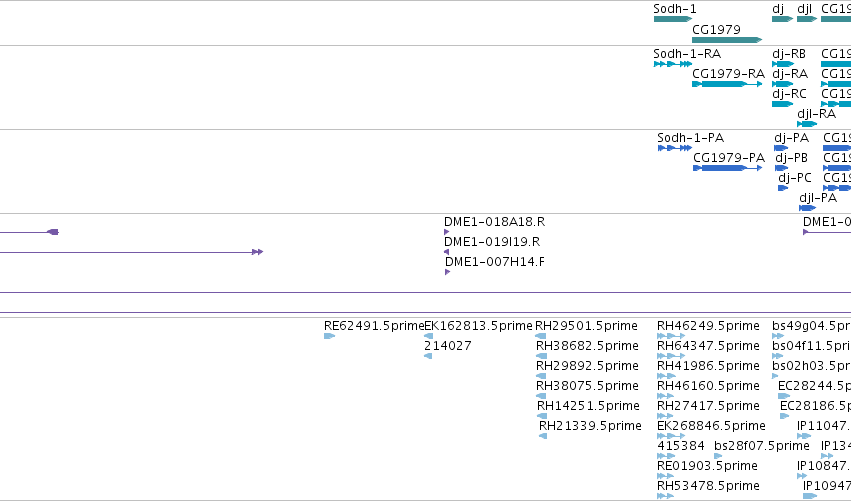Click the RH21339.5prime EST arrow
Viewport: 851px width, 501px height.
pos(543,436)
